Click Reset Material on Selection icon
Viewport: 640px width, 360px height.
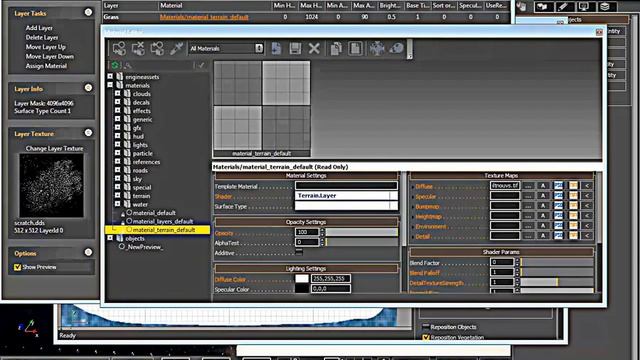[138, 49]
